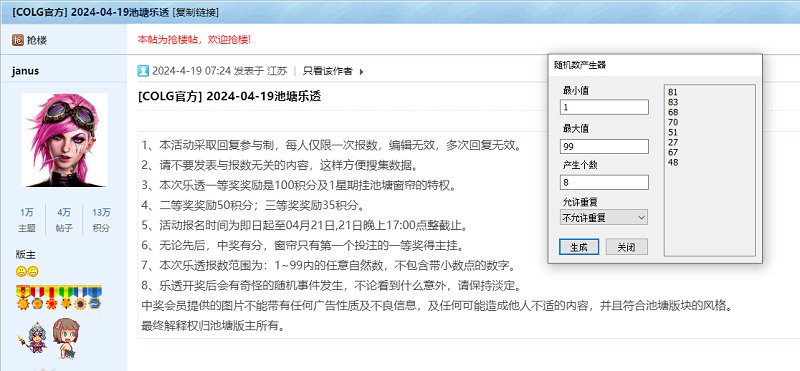This screenshot has height=371, width=800.
Task: Open the 允许重复 combo box
Action: 604,217
